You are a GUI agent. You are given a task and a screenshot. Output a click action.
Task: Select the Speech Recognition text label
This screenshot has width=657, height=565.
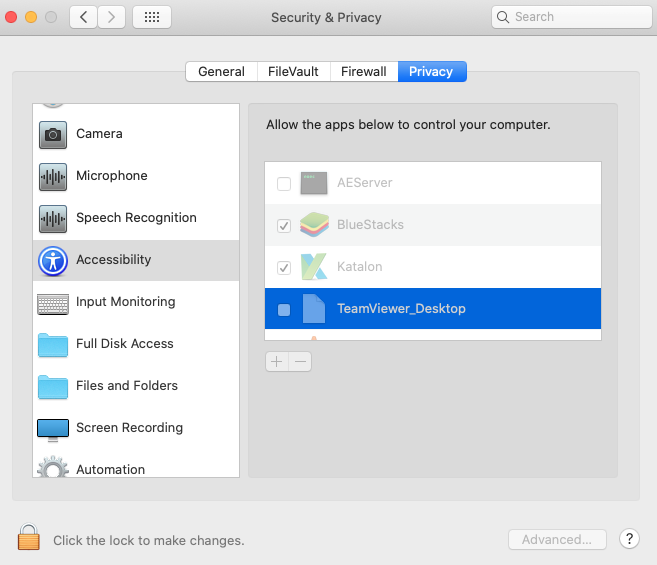(136, 218)
